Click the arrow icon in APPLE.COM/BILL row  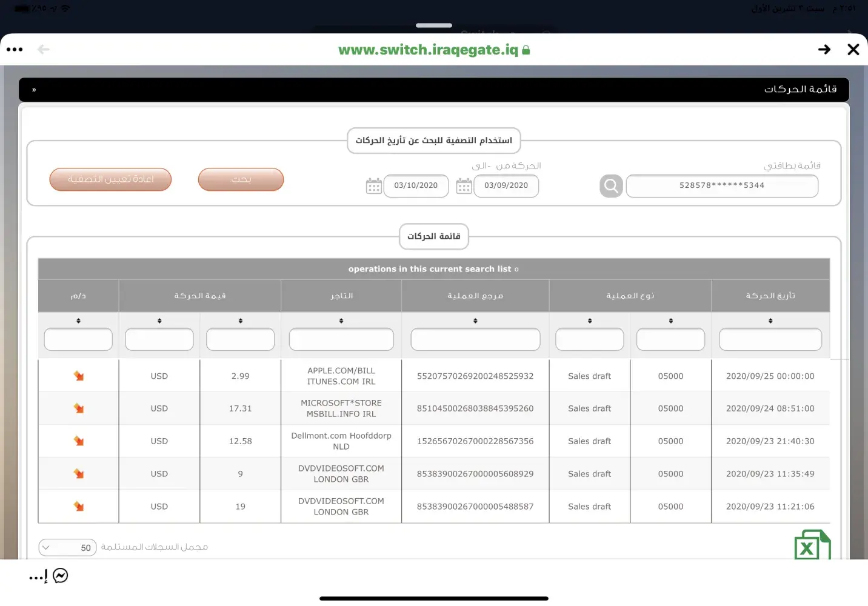point(79,376)
